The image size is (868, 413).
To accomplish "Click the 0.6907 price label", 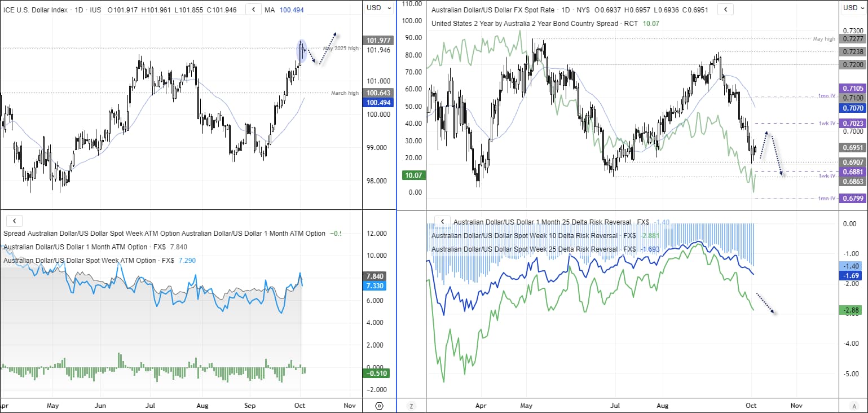I will (x=852, y=162).
